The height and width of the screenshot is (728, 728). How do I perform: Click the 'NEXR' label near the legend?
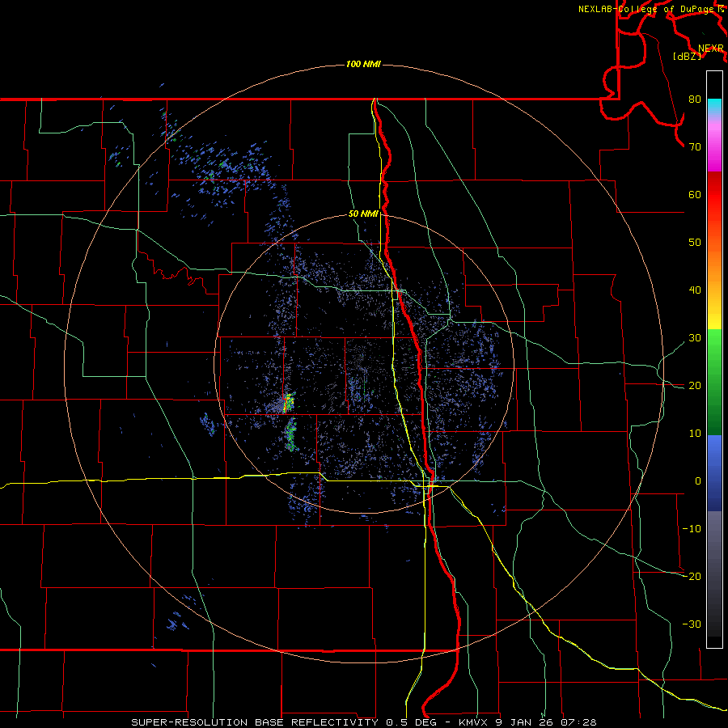710,49
